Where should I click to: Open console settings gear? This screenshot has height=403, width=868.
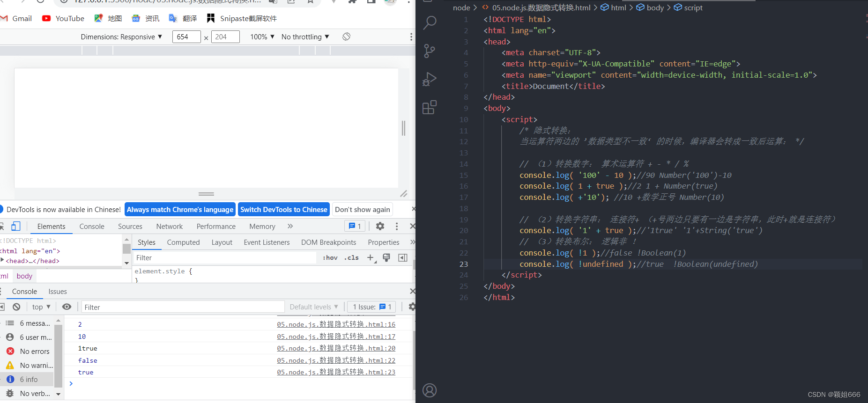[x=412, y=307]
